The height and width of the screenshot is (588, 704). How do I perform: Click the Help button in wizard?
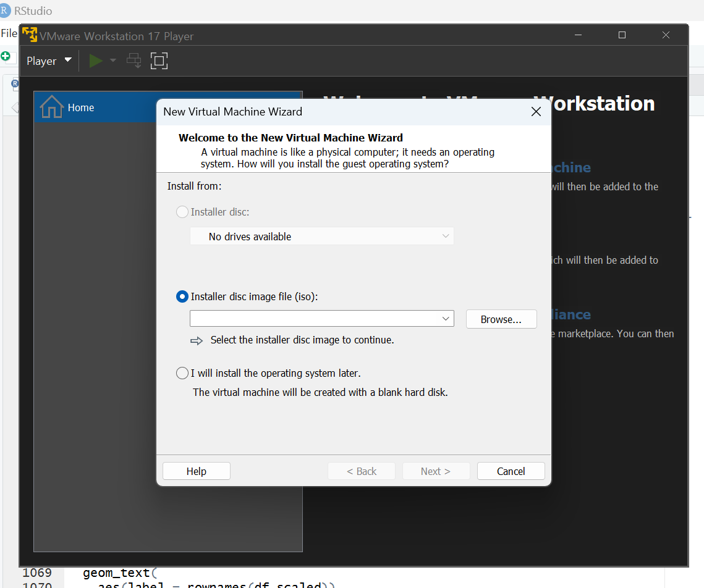tap(196, 471)
